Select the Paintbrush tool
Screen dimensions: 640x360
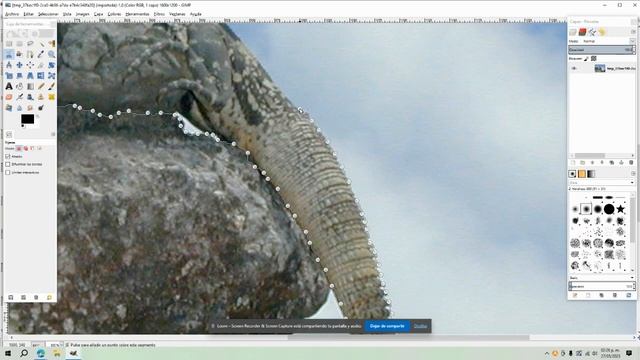tap(51, 86)
